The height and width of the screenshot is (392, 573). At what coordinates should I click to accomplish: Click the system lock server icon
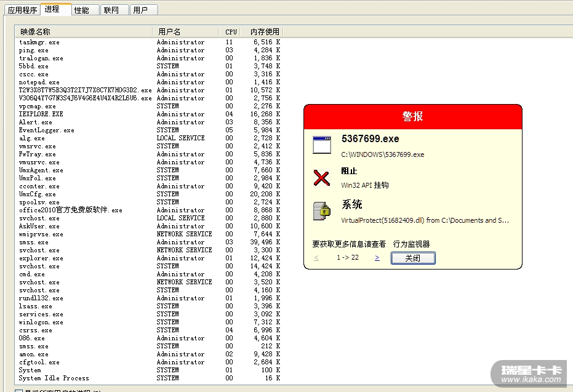tap(322, 211)
